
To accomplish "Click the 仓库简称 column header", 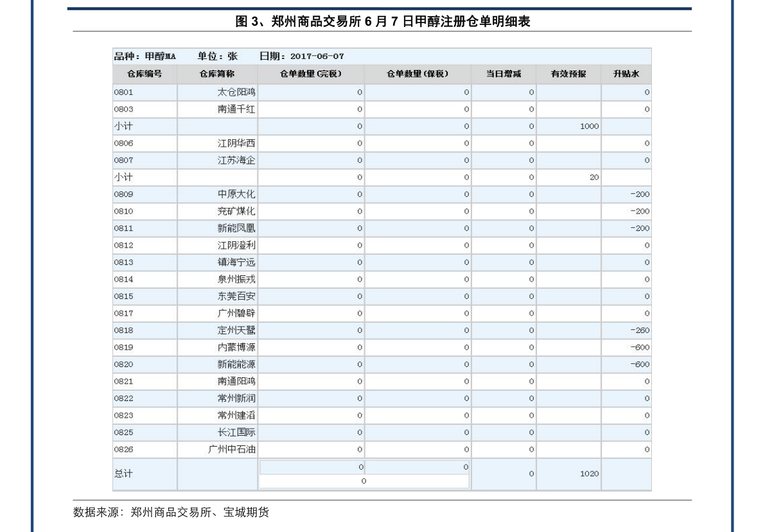I will coord(216,73).
